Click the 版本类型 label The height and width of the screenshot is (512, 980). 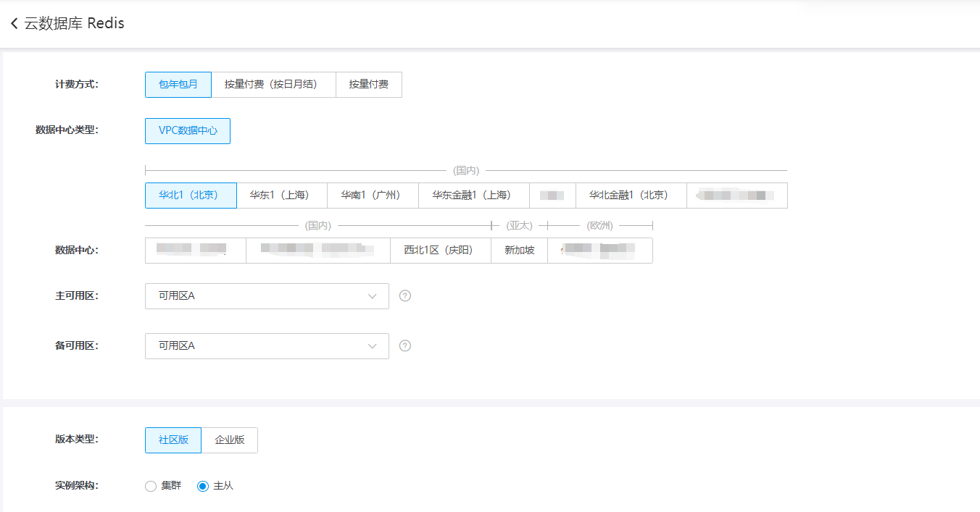tap(77, 439)
